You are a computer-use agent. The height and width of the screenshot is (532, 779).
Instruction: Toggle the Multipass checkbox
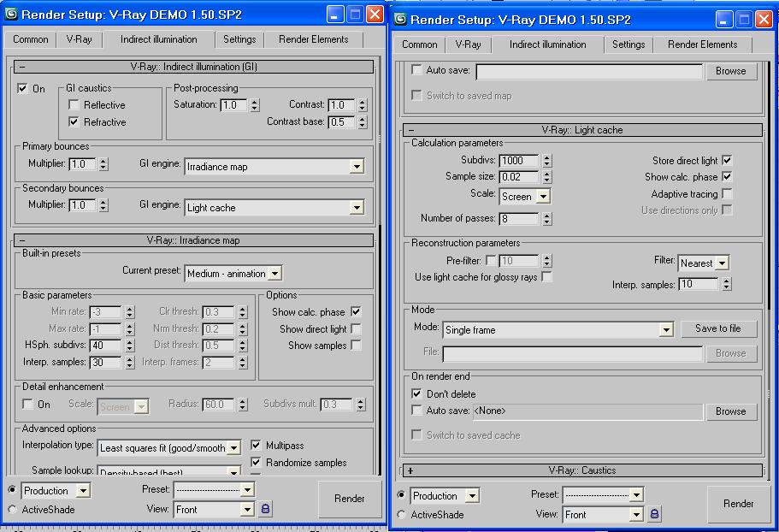pos(256,445)
